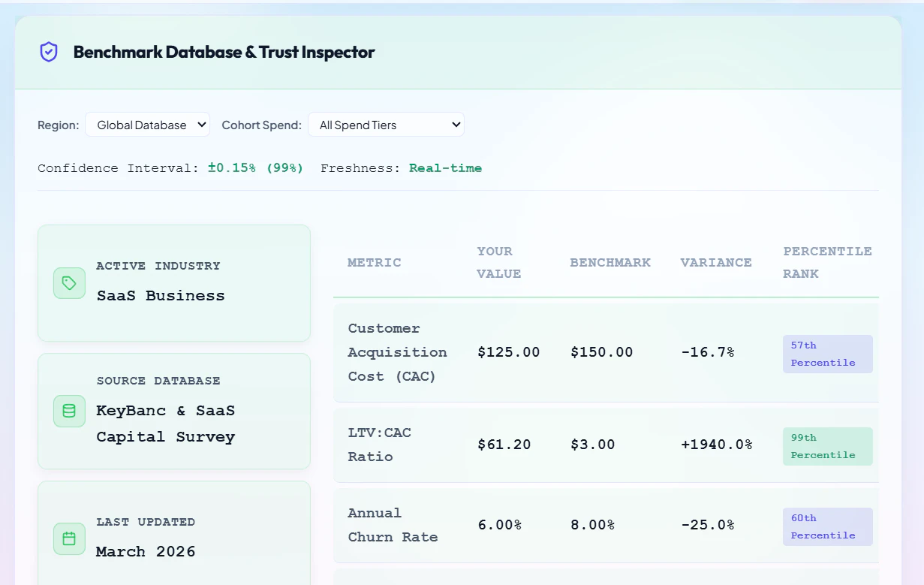924x585 pixels.
Task: Click the -16.7% variance cell
Action: click(x=707, y=352)
